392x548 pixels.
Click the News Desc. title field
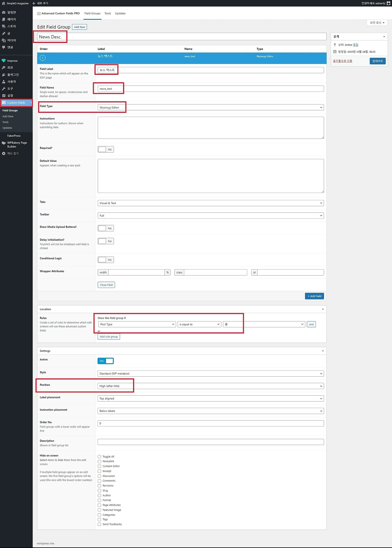182,37
